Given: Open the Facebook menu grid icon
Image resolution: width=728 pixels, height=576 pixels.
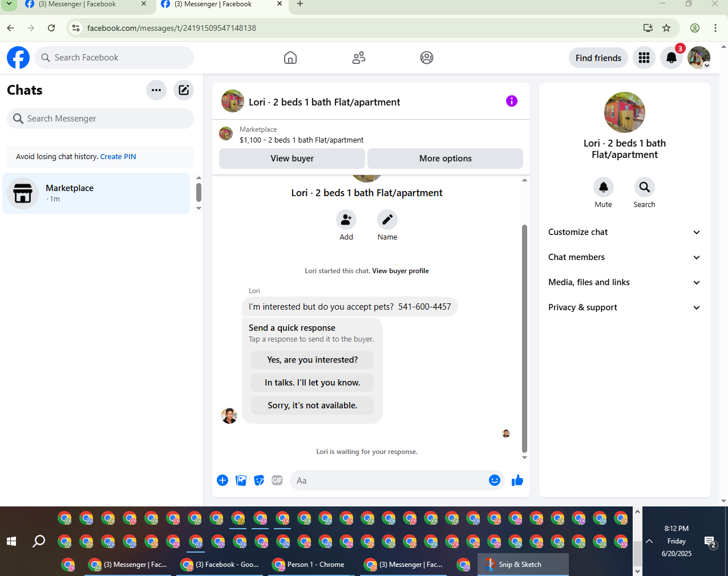Looking at the screenshot, I should tap(644, 58).
